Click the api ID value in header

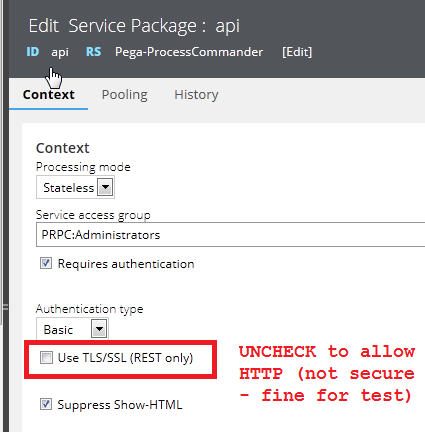point(60,52)
